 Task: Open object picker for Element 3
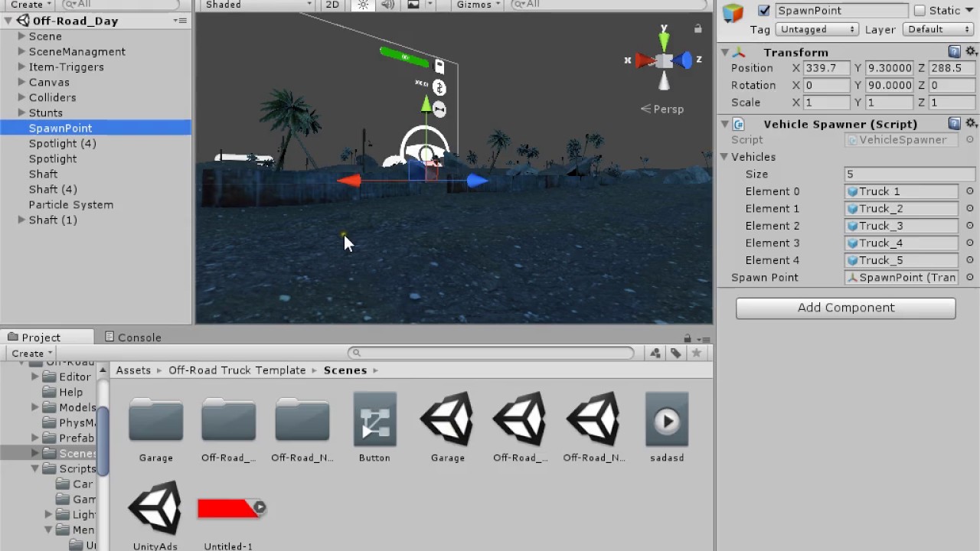pyautogui.click(x=969, y=243)
